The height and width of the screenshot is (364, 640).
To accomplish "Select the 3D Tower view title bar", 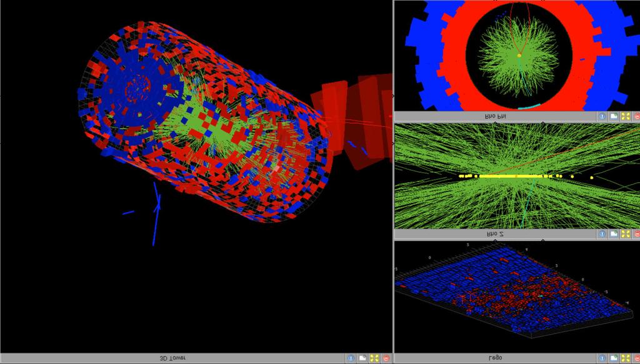I will click(172, 358).
